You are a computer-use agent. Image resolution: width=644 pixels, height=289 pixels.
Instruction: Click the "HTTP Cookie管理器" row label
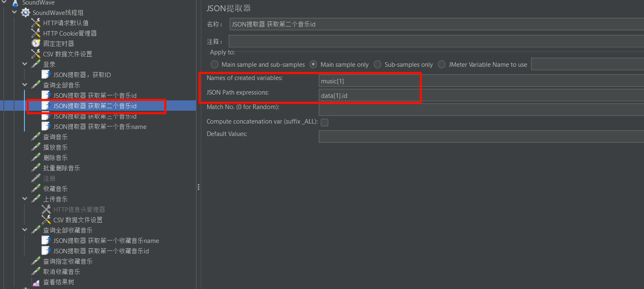pos(70,33)
